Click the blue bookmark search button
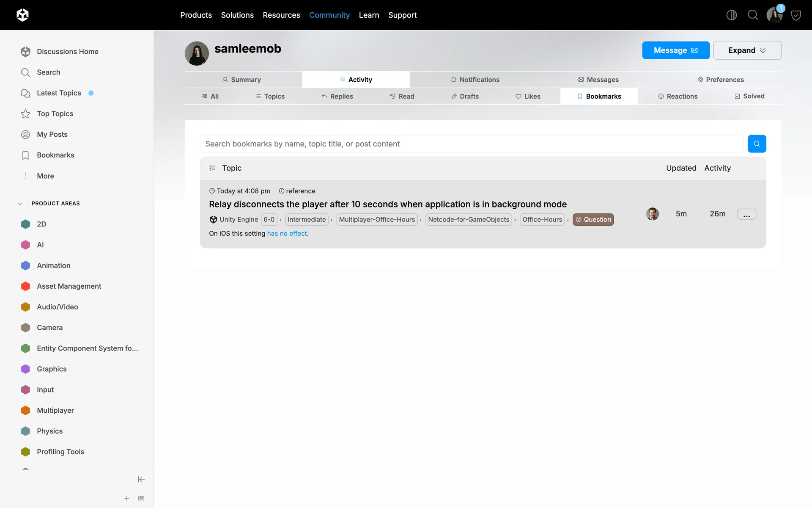The width and height of the screenshot is (812, 508). 757,144
